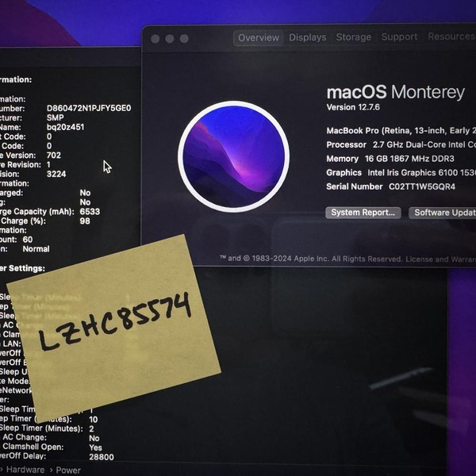Click the macOS Monterey title text
This screenshot has width=476, height=476.
pos(396,92)
